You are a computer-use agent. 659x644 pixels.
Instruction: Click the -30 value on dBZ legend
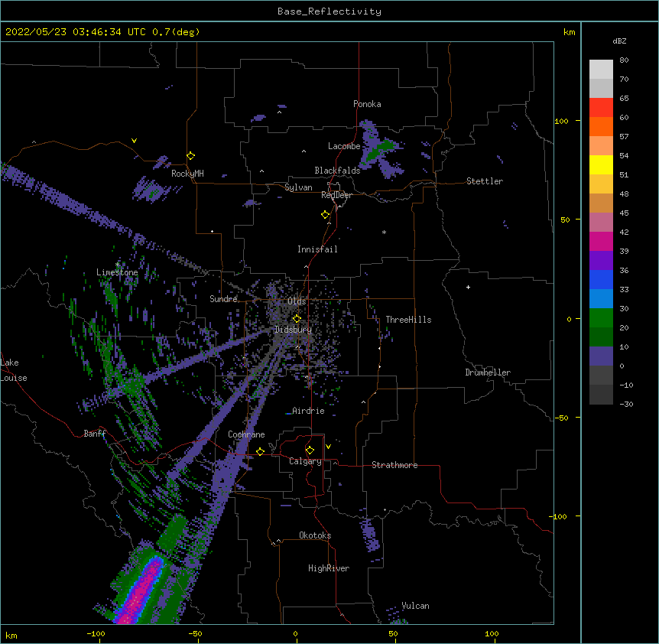626,404
